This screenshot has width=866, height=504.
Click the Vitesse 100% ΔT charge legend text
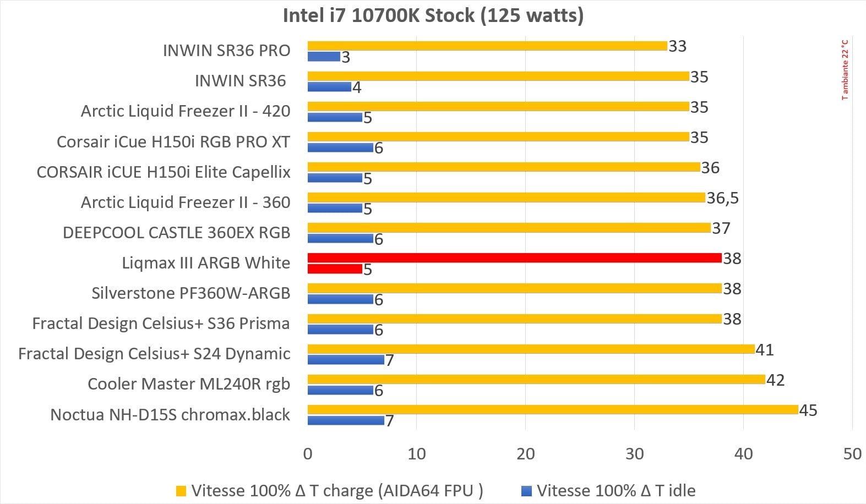click(337, 491)
